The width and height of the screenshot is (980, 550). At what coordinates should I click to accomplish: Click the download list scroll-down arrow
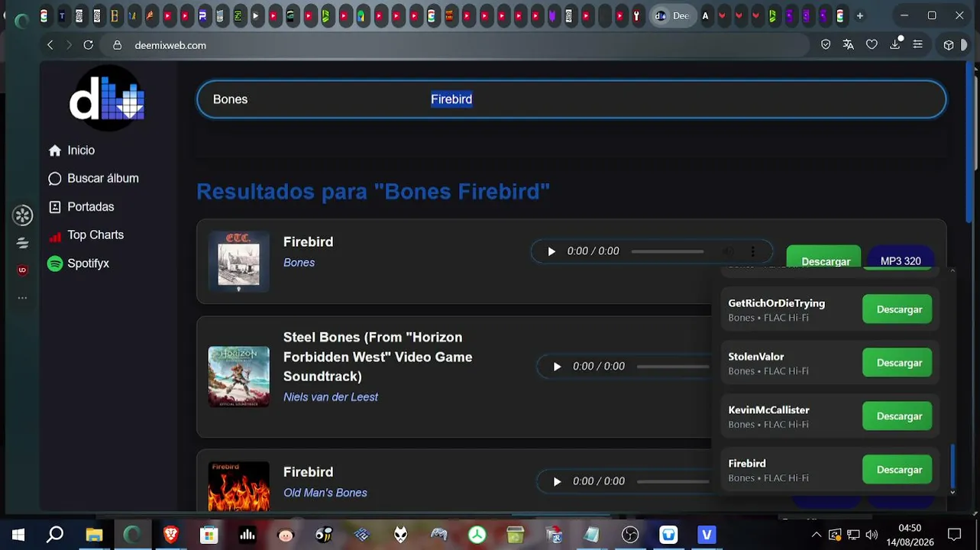pyautogui.click(x=952, y=493)
